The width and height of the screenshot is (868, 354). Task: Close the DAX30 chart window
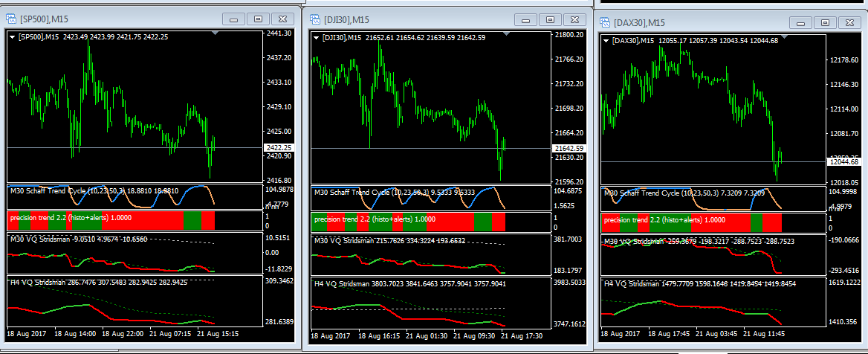[x=849, y=23]
